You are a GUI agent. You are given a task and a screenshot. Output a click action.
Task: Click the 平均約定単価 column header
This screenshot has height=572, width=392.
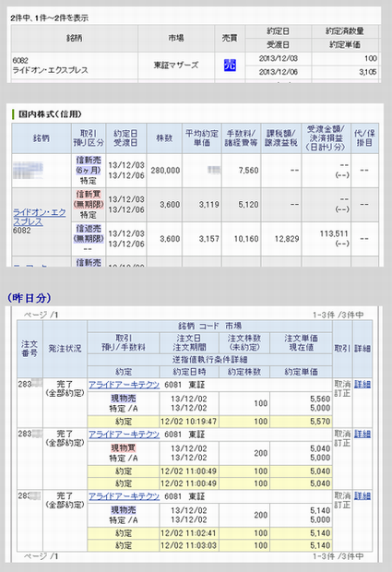(x=202, y=137)
